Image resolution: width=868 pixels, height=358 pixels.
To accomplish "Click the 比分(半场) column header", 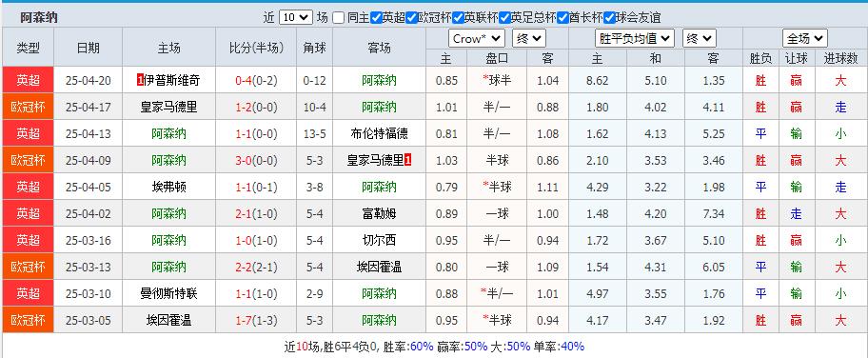I will (x=256, y=48).
